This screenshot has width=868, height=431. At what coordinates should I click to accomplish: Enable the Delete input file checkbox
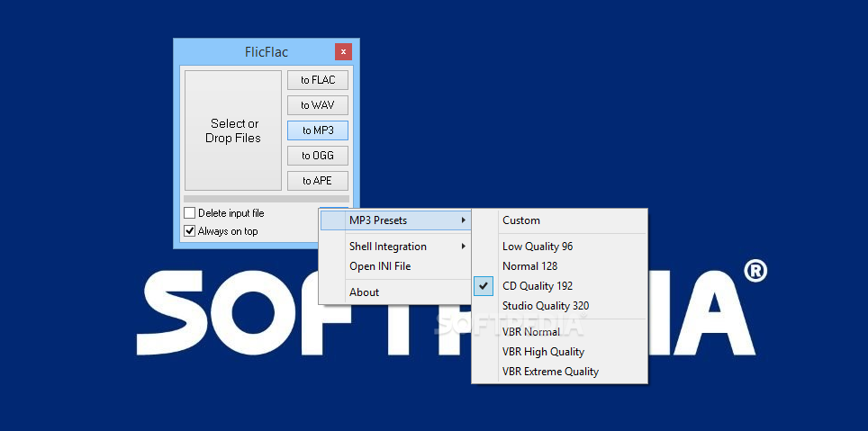click(x=190, y=213)
